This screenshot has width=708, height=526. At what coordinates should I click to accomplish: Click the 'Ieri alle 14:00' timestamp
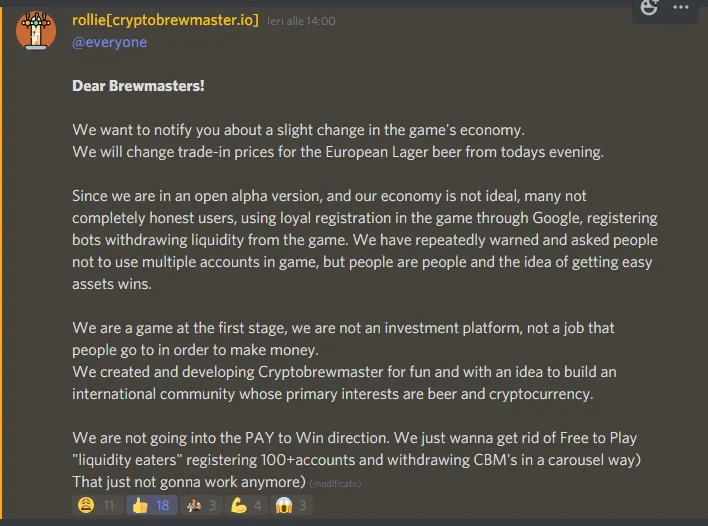click(x=301, y=21)
